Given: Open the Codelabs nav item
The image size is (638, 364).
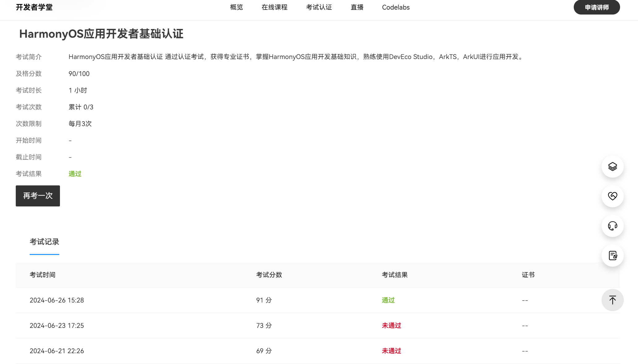Looking at the screenshot, I should [x=396, y=7].
